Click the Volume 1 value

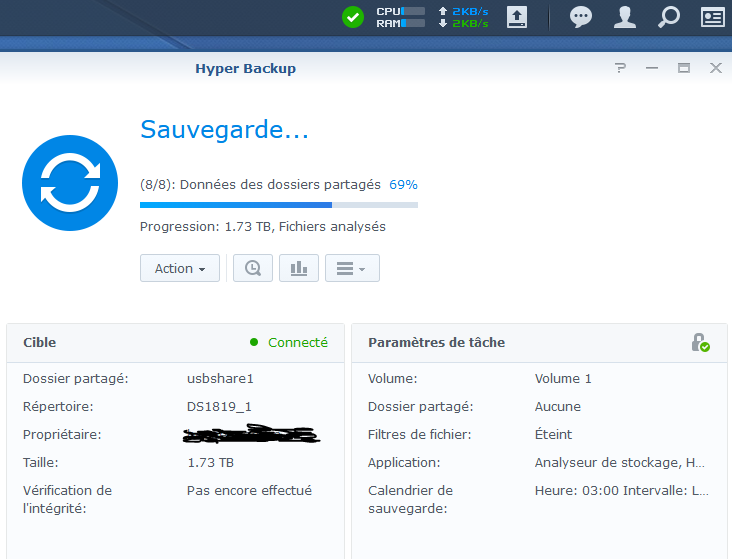563,378
